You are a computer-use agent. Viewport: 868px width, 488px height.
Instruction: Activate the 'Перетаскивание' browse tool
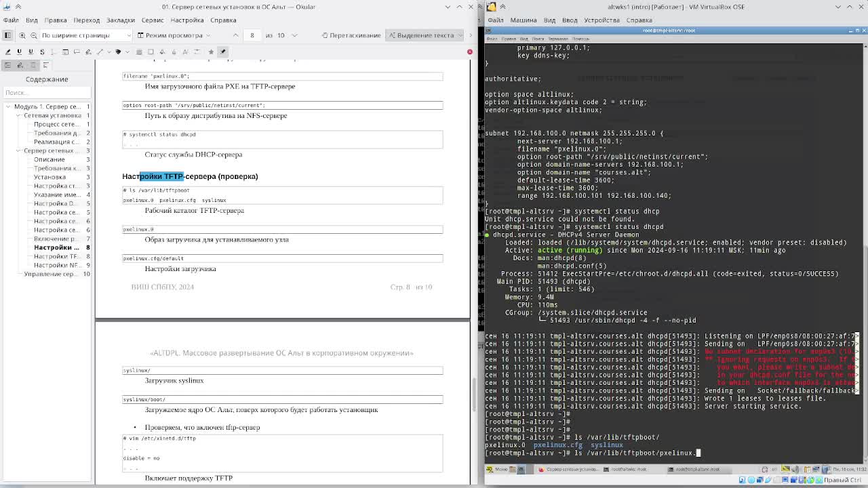351,35
